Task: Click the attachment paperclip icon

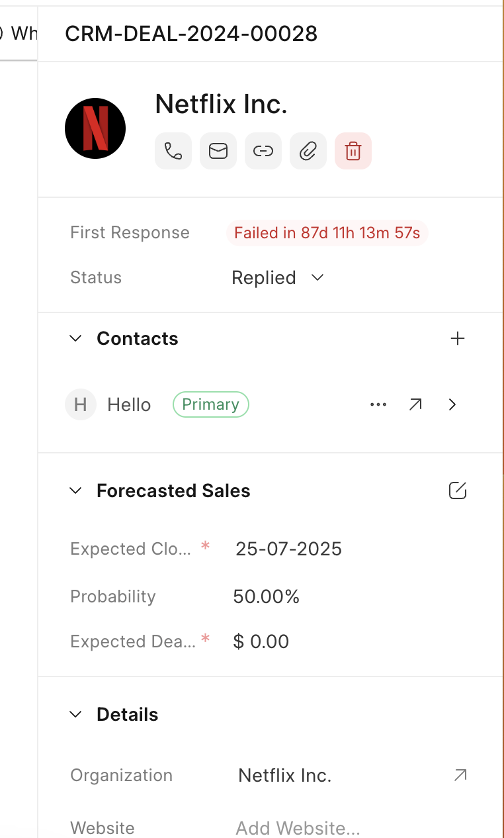Action: [x=308, y=151]
